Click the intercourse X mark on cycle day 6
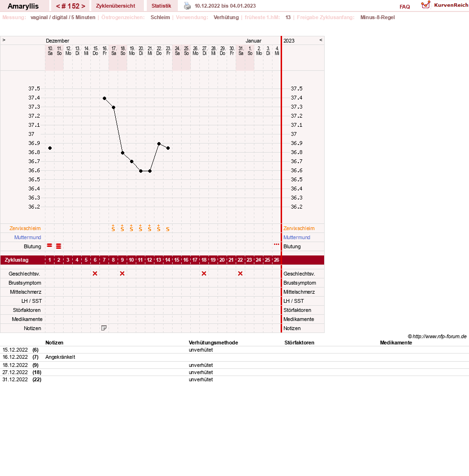 pyautogui.click(x=95, y=274)
